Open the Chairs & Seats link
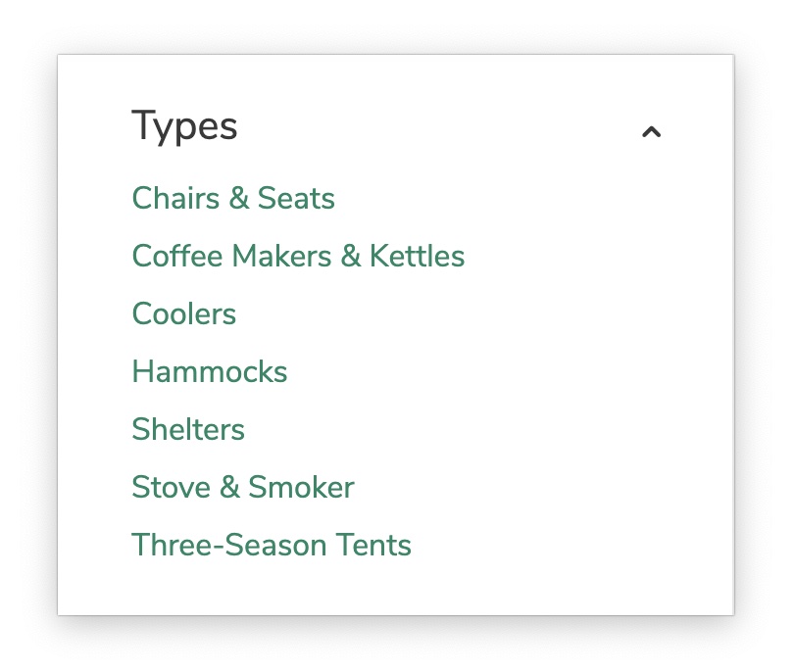794x672 pixels. point(233,199)
